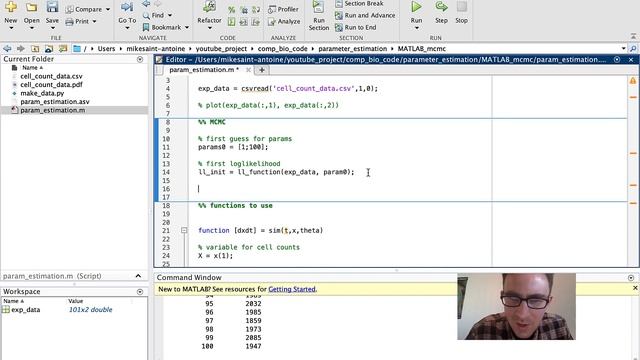This screenshot has width=640, height=360.
Task: Select make_data.py in Current Folder
Action: (x=42, y=93)
